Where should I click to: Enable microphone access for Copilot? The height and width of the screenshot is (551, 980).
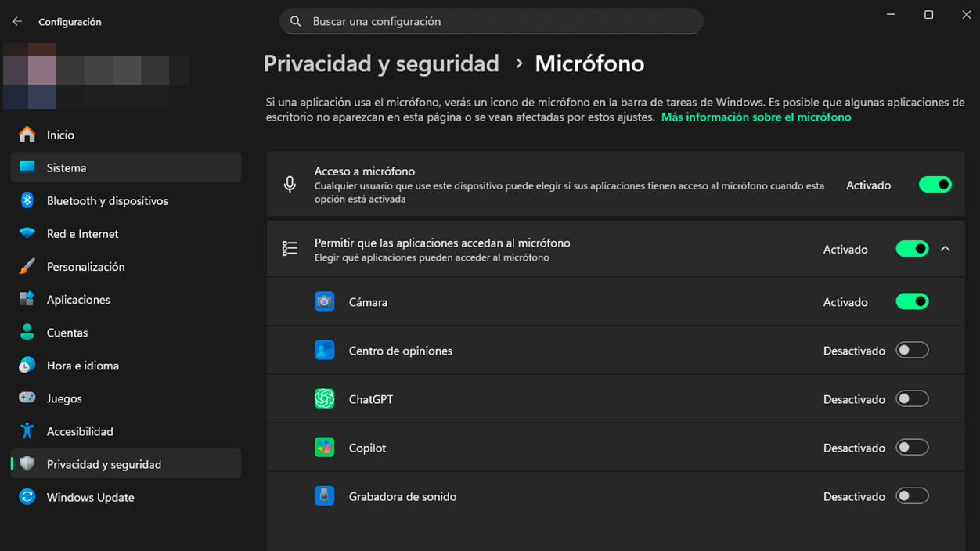[x=912, y=447]
